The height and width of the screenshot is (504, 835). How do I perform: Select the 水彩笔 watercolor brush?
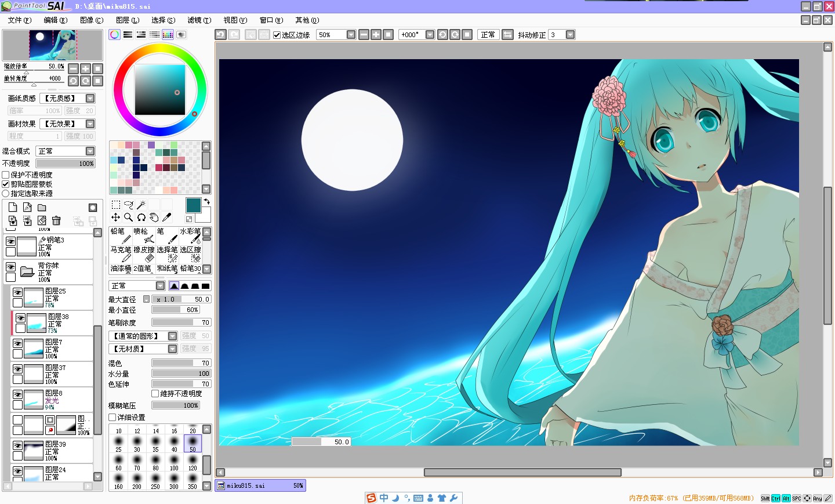coord(190,235)
